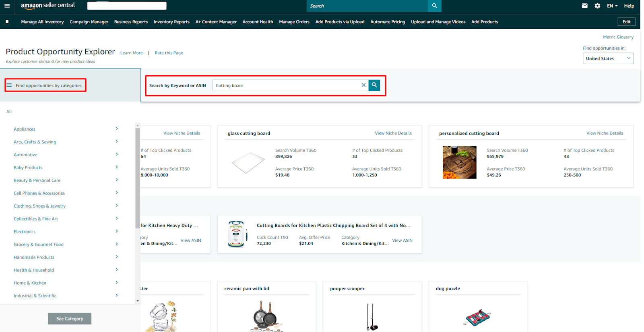Click the glass cutting board title
Viewport: 644px width, 332px height.
tap(249, 133)
